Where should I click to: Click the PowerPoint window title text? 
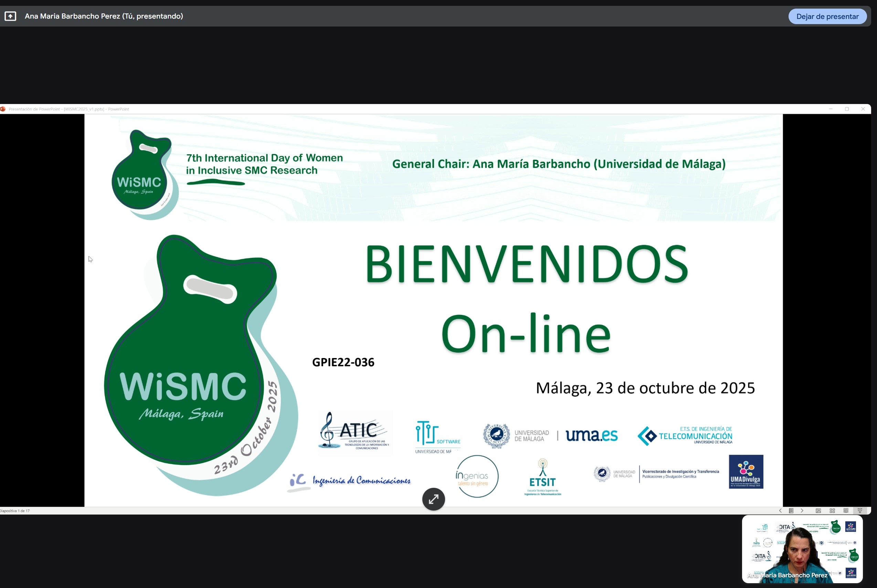(69, 109)
